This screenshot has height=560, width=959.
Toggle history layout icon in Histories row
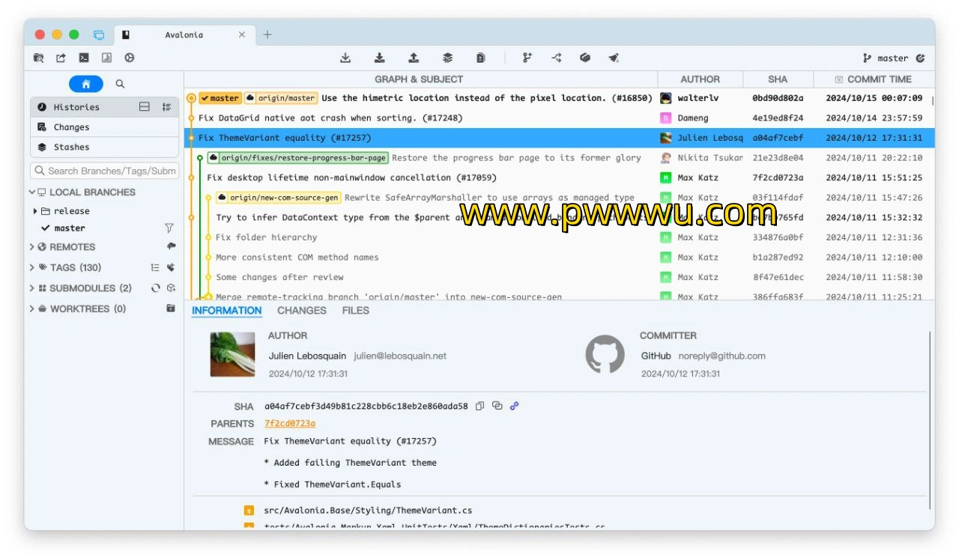(x=145, y=107)
